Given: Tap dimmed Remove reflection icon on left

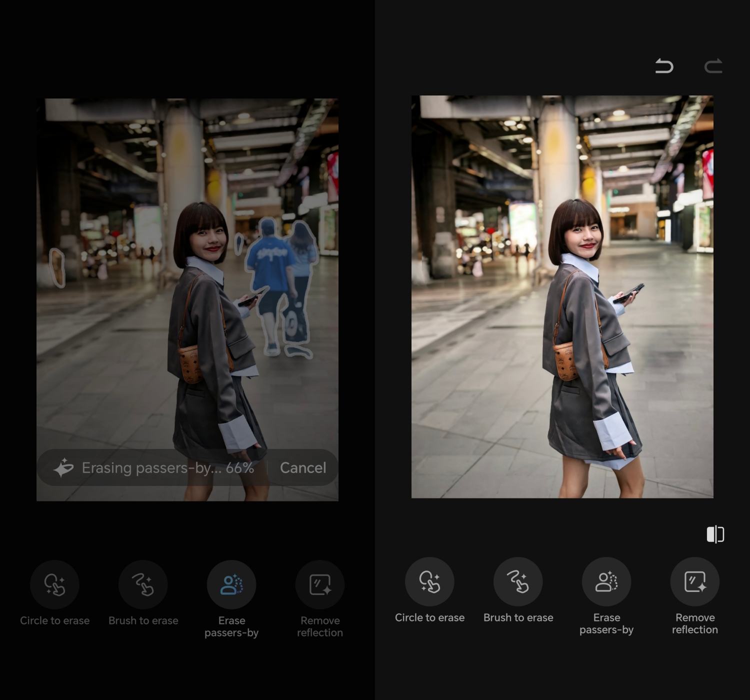Looking at the screenshot, I should pyautogui.click(x=320, y=584).
